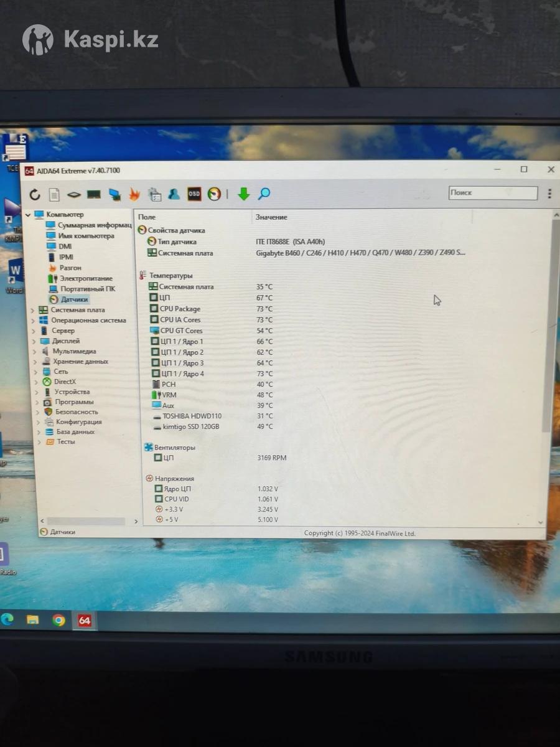Click the Поиск search input field

tap(493, 193)
